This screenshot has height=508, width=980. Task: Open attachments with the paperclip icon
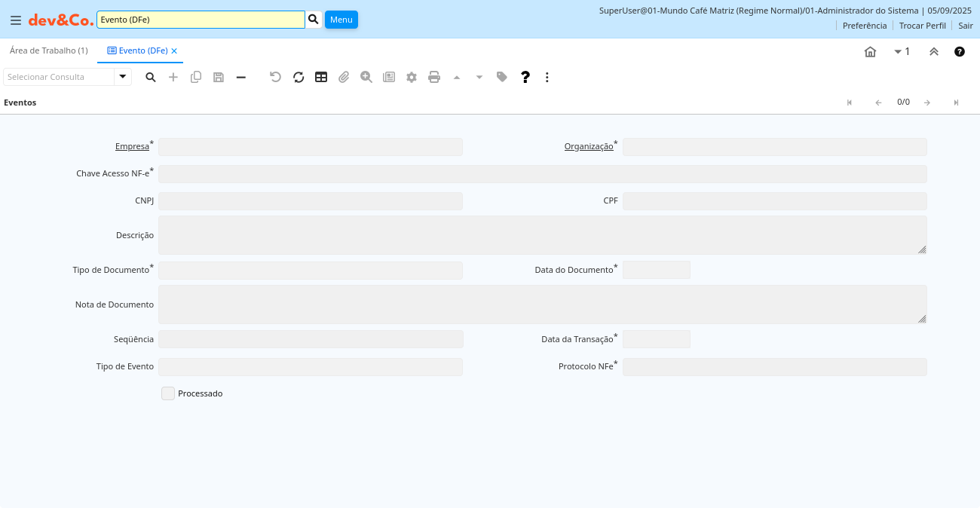point(344,77)
